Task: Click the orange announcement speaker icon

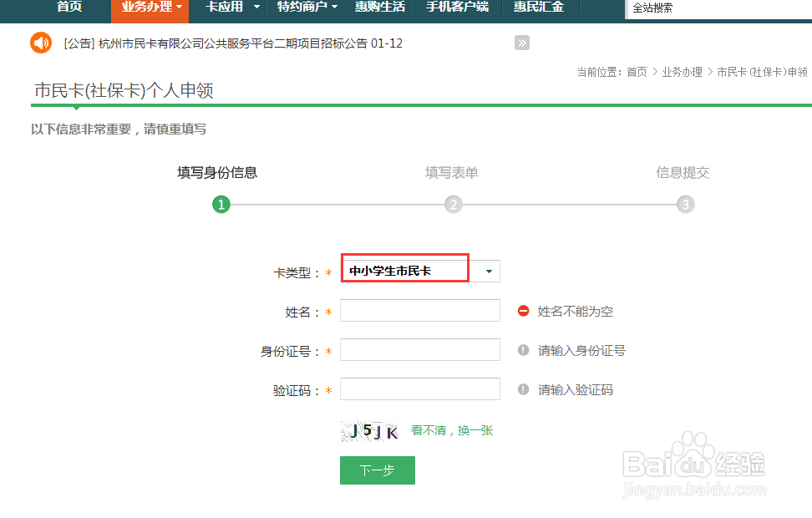Action: point(40,43)
